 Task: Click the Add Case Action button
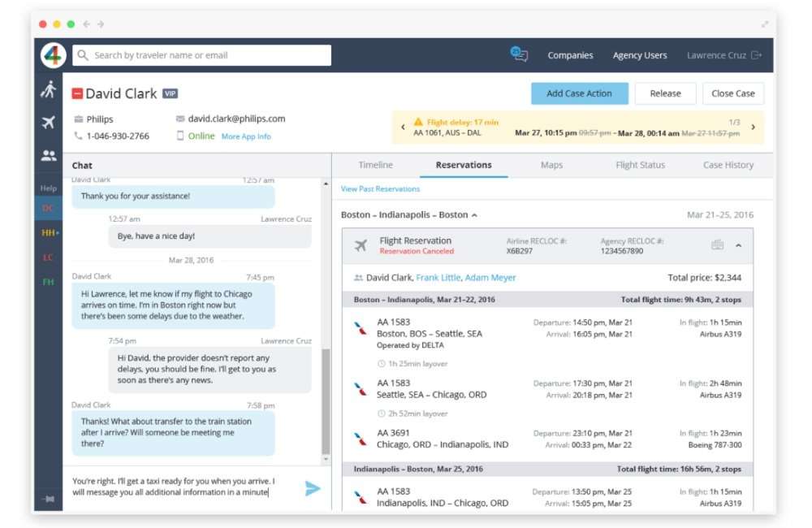580,93
